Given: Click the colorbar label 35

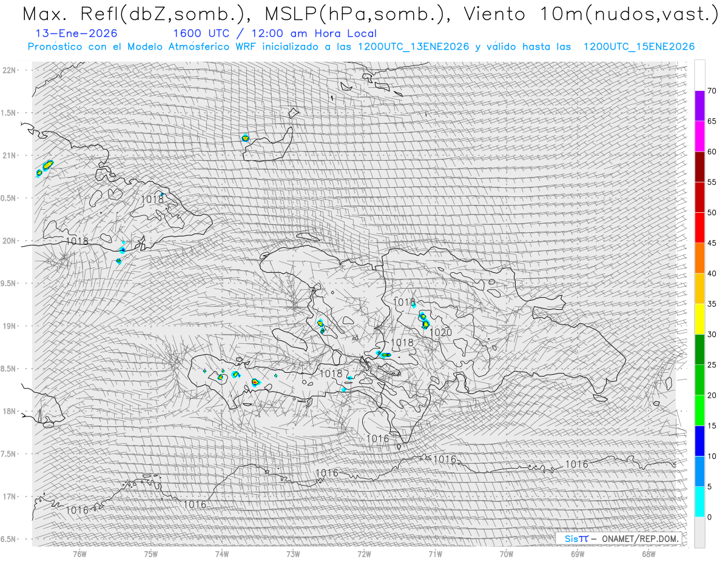Looking at the screenshot, I should [712, 304].
